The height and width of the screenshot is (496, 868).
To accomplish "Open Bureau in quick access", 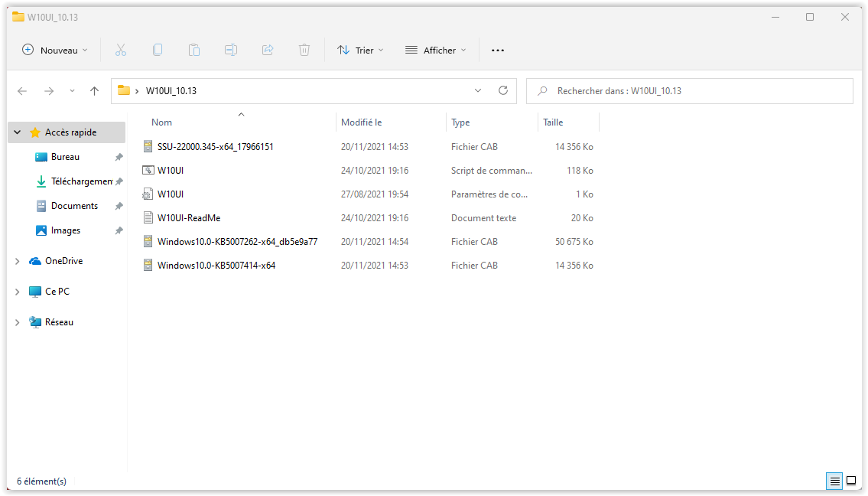I will (65, 157).
